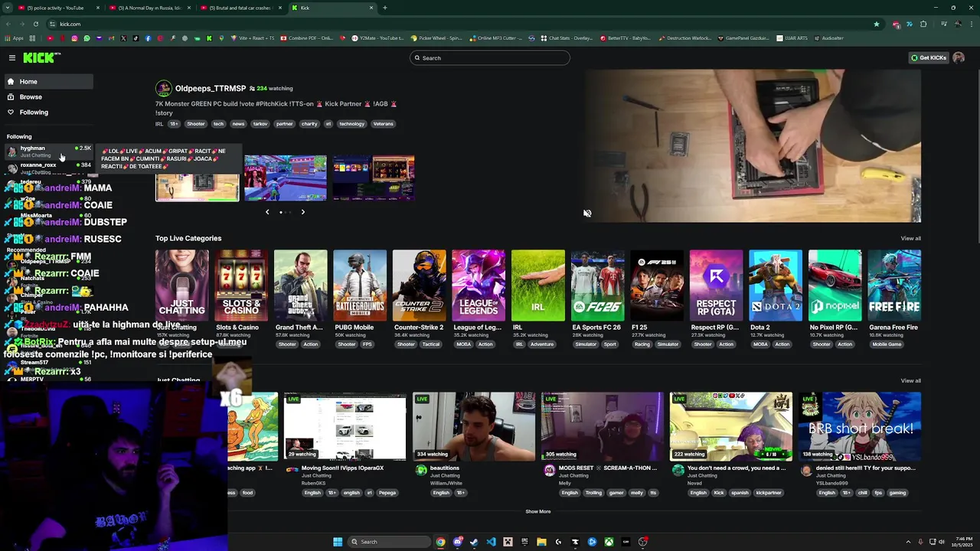
Task: Open the user profile avatar menu
Action: click(959, 58)
